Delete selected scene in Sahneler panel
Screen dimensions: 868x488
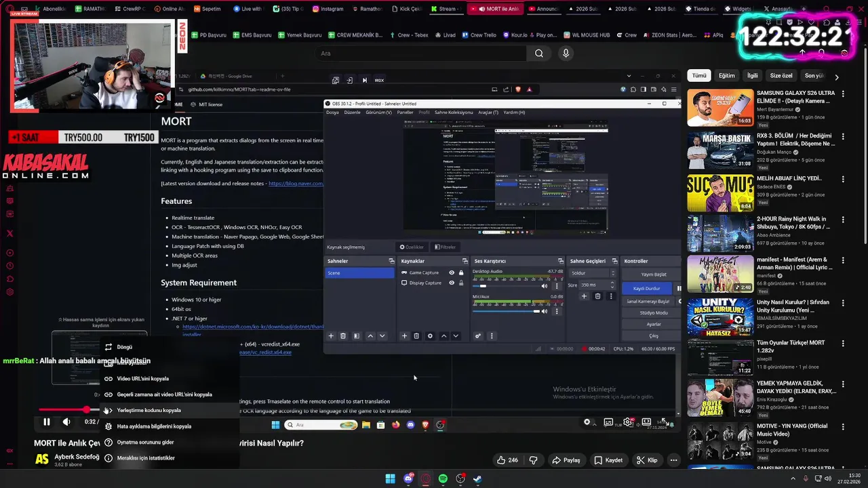tap(343, 335)
